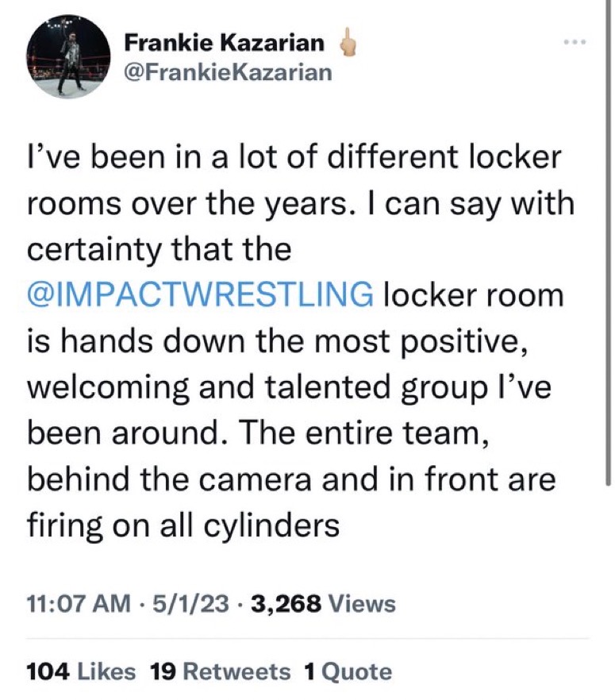Show the 104 likes count number

pyautogui.click(x=47, y=671)
